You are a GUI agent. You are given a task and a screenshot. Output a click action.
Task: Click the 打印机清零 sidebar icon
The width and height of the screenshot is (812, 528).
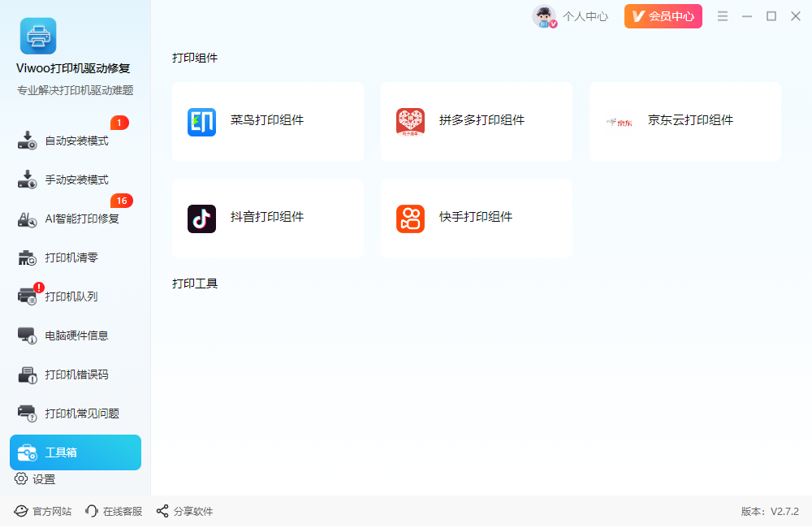click(x=27, y=258)
